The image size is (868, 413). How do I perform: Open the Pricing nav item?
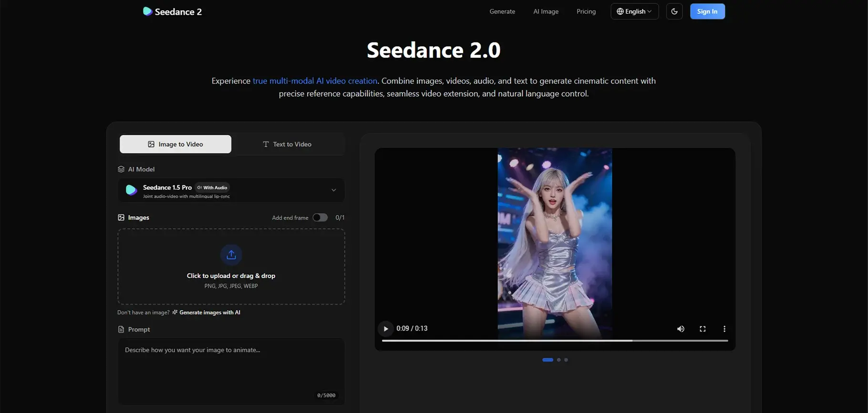pos(586,11)
